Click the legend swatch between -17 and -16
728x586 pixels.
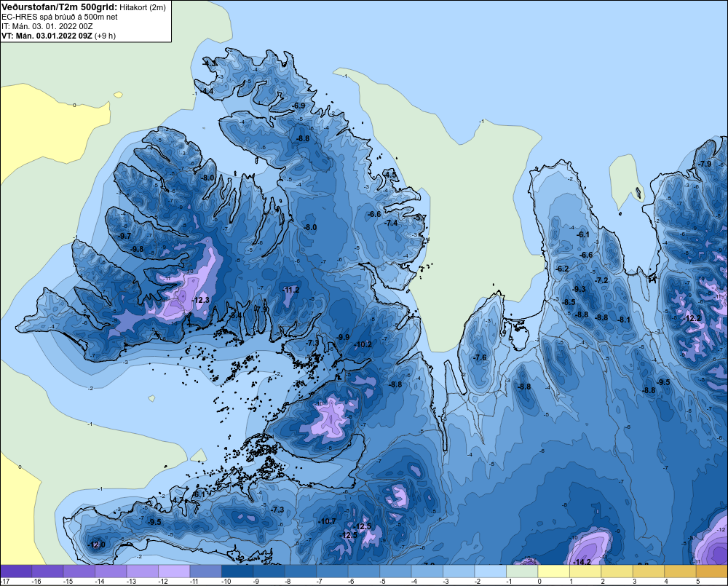pos(16,571)
